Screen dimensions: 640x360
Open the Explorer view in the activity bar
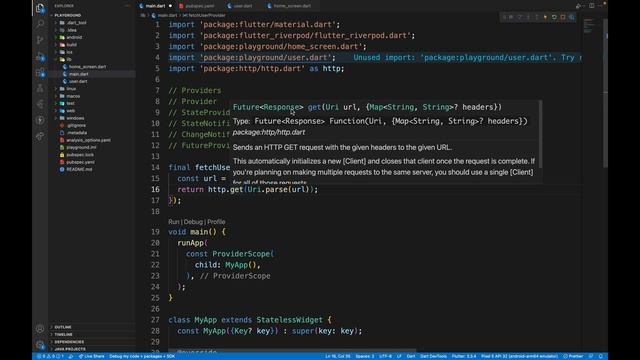coord(40,8)
